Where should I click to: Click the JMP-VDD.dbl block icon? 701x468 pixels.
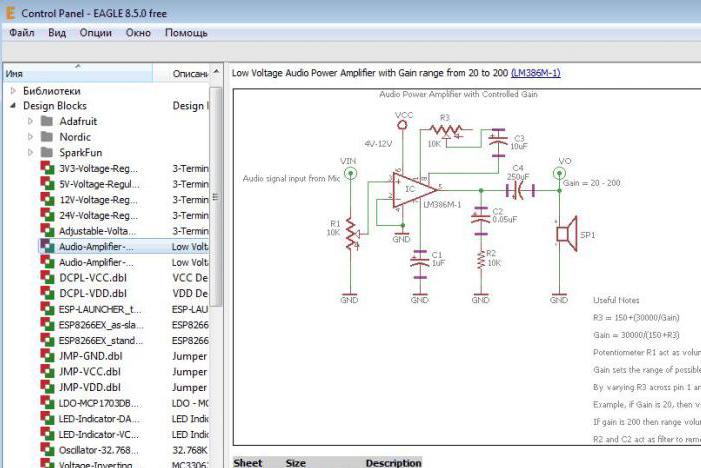pos(47,387)
